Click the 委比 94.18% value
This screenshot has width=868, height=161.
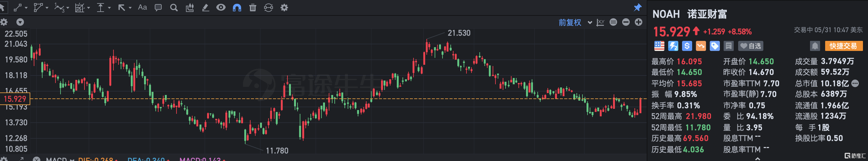(760, 116)
